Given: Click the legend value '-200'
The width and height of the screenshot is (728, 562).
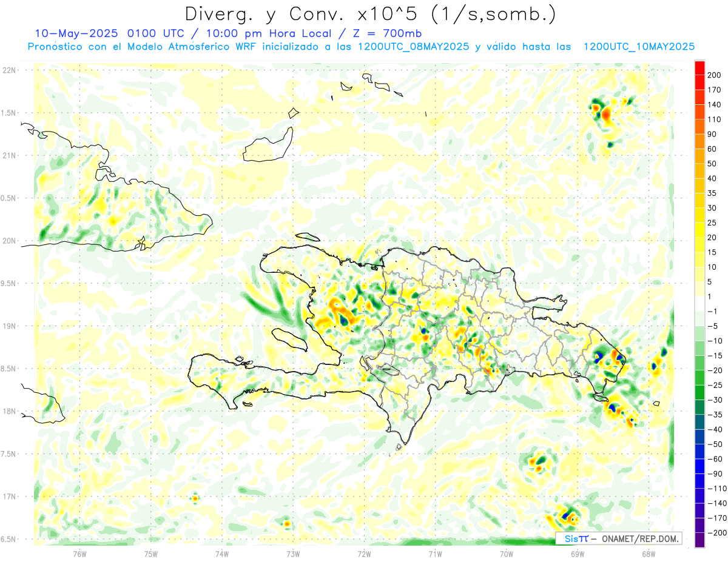Looking at the screenshot, I should tap(717, 533).
